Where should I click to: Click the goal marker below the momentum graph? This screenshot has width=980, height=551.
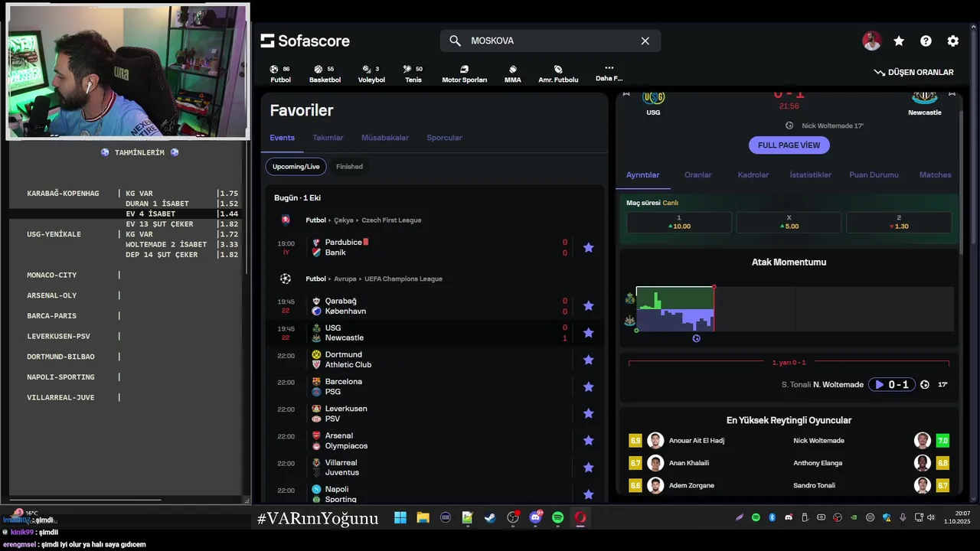tap(696, 338)
